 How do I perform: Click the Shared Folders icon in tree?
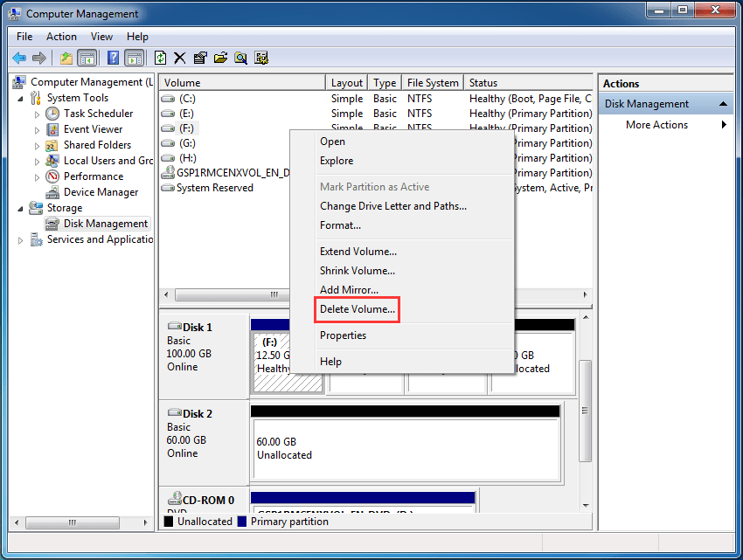[52, 145]
